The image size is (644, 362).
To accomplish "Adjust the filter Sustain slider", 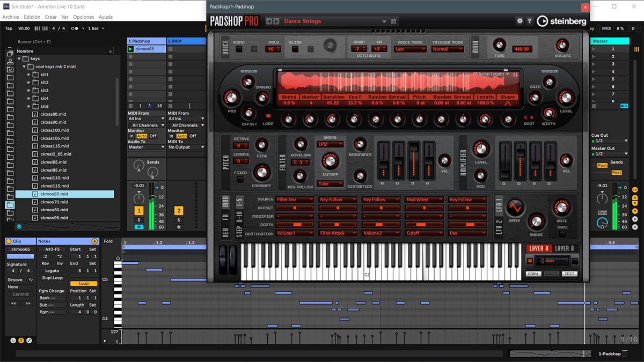I will tap(413, 159).
